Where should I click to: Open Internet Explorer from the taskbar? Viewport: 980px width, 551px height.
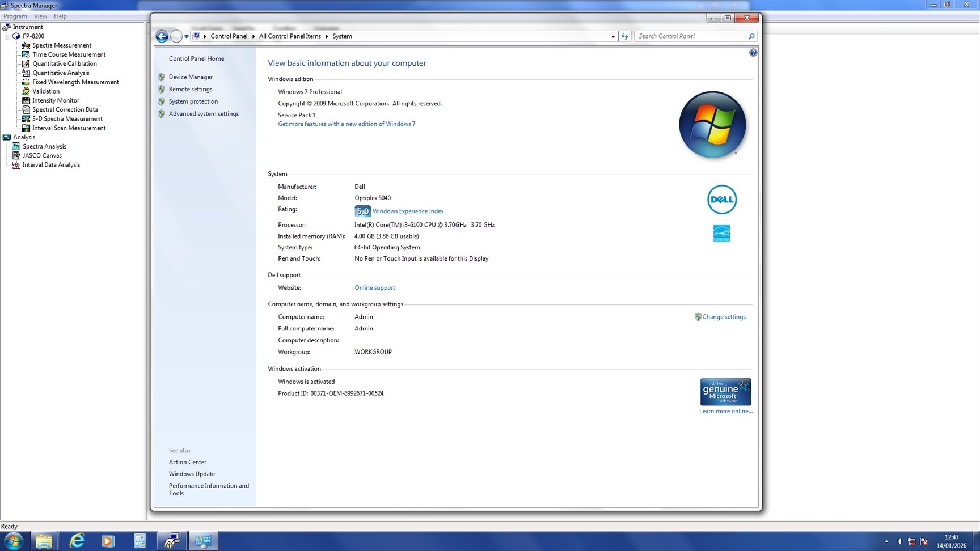(x=77, y=541)
